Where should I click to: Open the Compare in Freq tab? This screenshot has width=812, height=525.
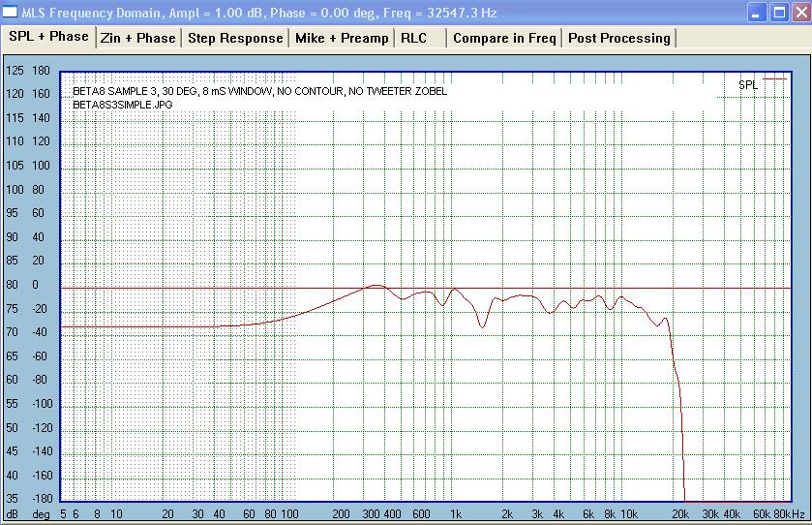pos(504,39)
